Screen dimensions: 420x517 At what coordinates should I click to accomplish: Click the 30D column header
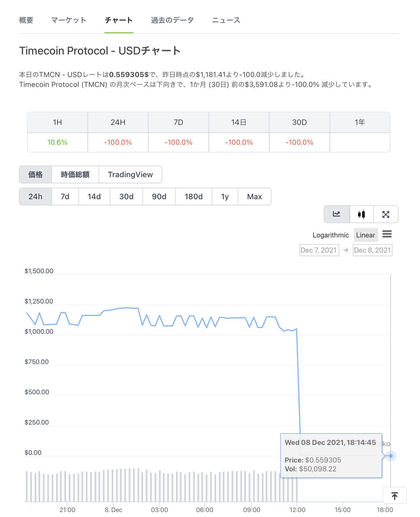pos(299,122)
